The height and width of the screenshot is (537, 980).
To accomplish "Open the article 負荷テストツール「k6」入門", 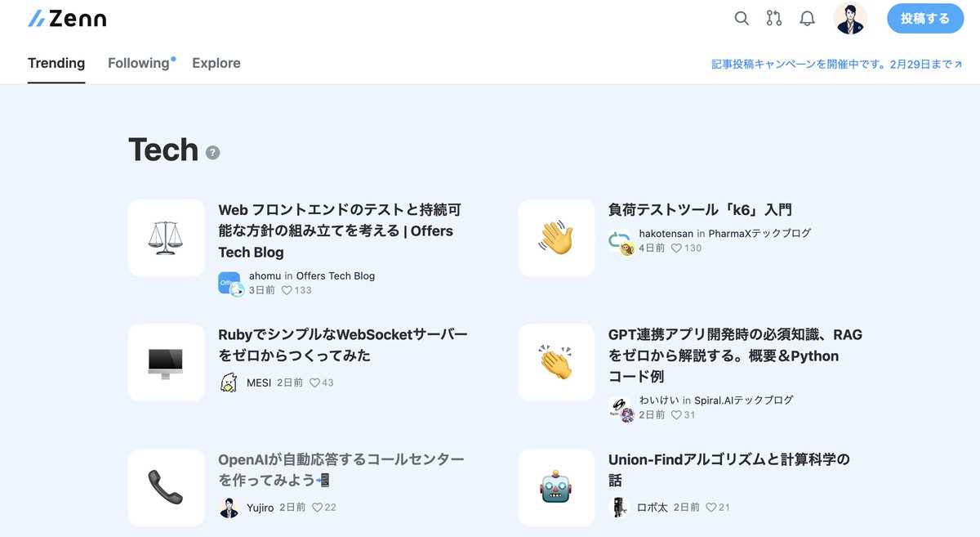I will click(703, 209).
